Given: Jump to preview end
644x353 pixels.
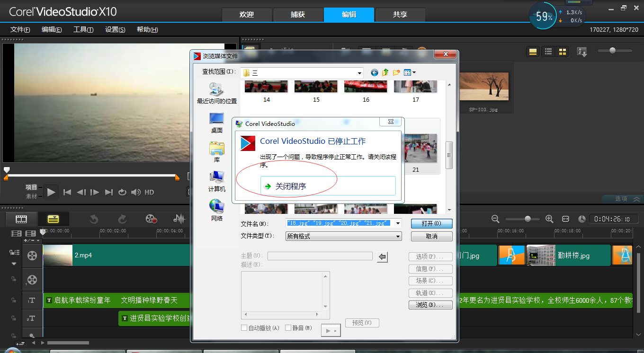Looking at the screenshot, I should [x=109, y=192].
